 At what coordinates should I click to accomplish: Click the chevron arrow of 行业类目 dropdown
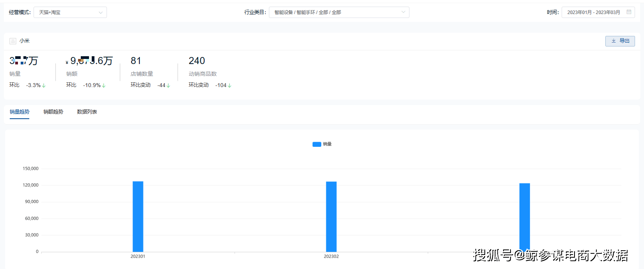pos(403,12)
